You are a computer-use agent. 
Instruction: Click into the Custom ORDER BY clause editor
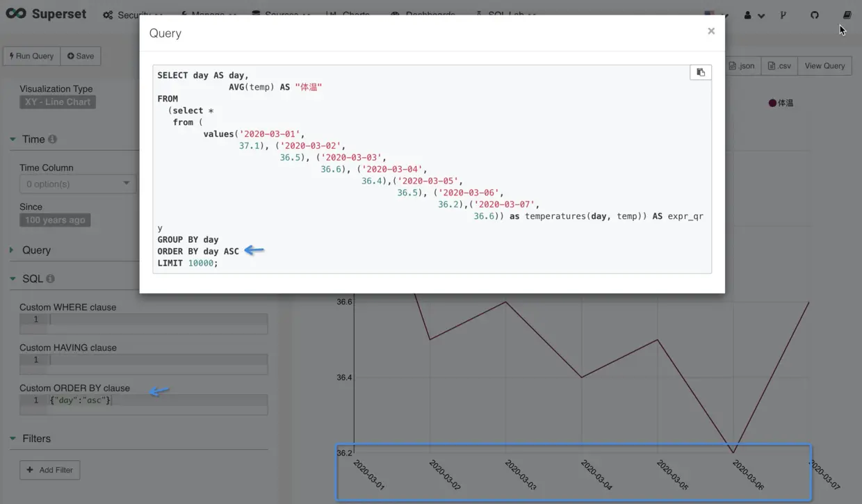[143, 405]
